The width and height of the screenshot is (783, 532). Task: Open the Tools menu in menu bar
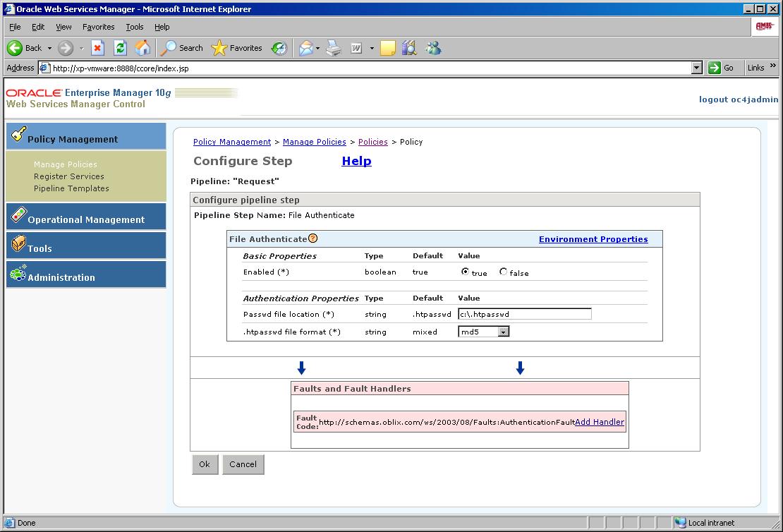[134, 27]
